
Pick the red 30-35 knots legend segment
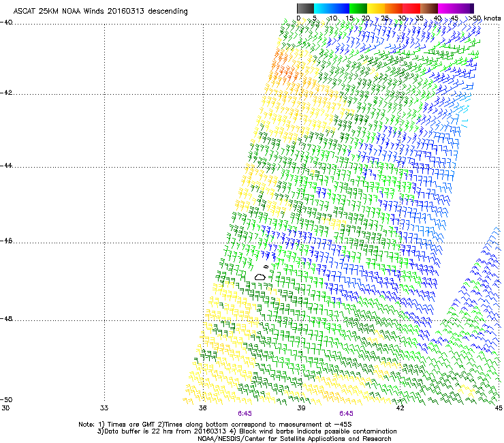tap(411, 8)
